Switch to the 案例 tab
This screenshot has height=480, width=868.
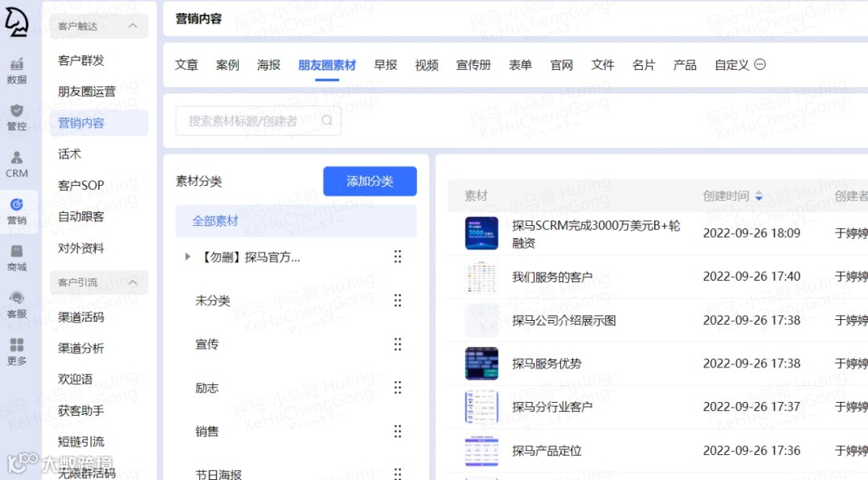pos(227,65)
